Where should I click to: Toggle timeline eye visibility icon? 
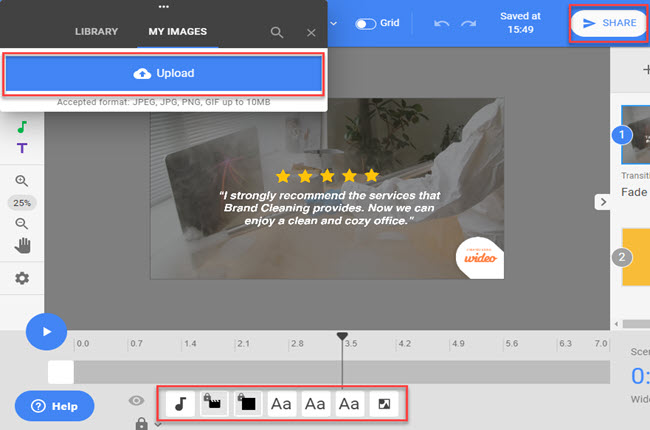136,401
